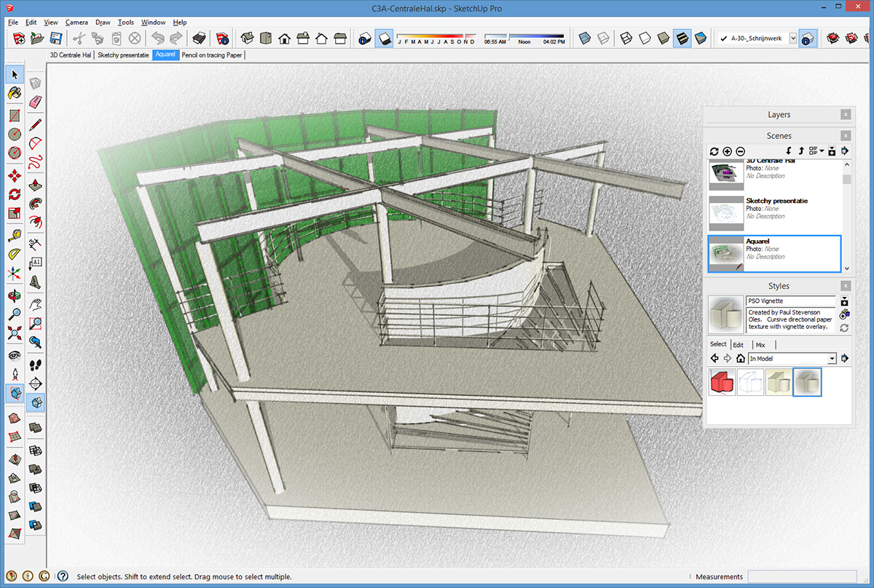Screen dimensions: 874x588
Task: Open the Scenes details flyout arrow
Action: [x=844, y=151]
